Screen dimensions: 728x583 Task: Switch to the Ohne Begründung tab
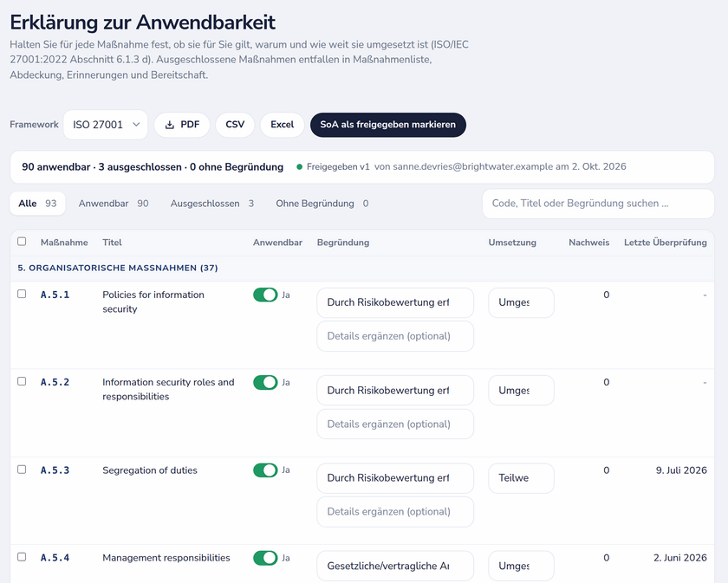point(322,204)
